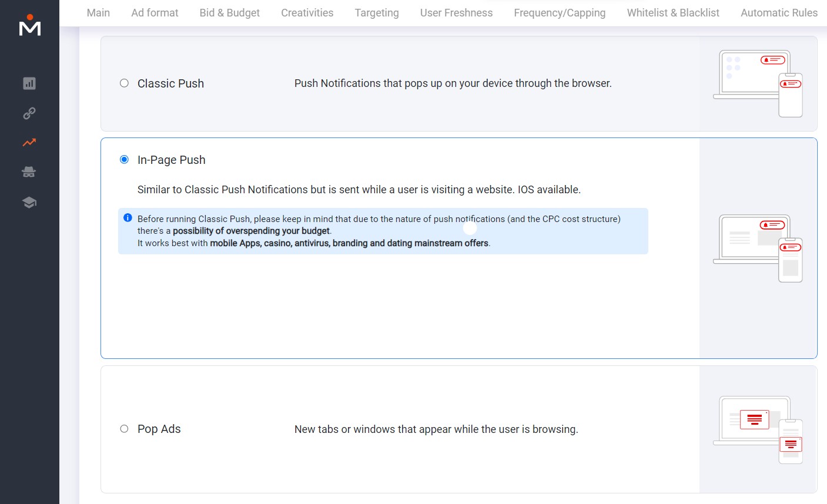Image resolution: width=827 pixels, height=504 pixels.
Task: Select the orange Campaigns trending-arrow icon
Action: [x=29, y=142]
